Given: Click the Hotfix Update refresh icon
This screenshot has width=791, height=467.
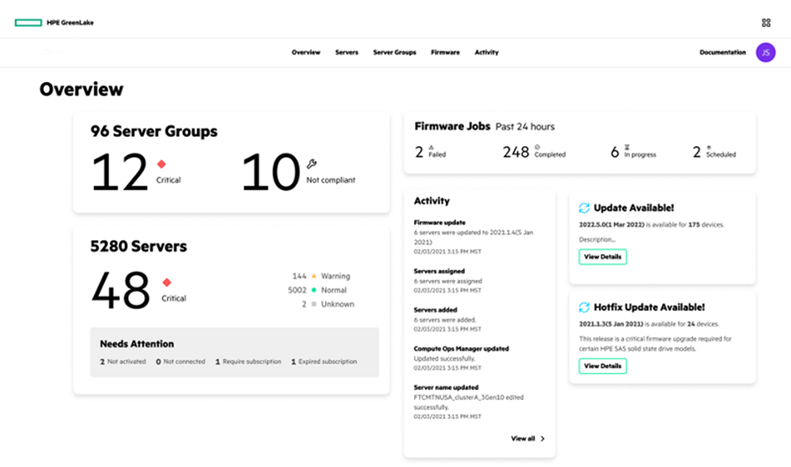Looking at the screenshot, I should tap(584, 307).
